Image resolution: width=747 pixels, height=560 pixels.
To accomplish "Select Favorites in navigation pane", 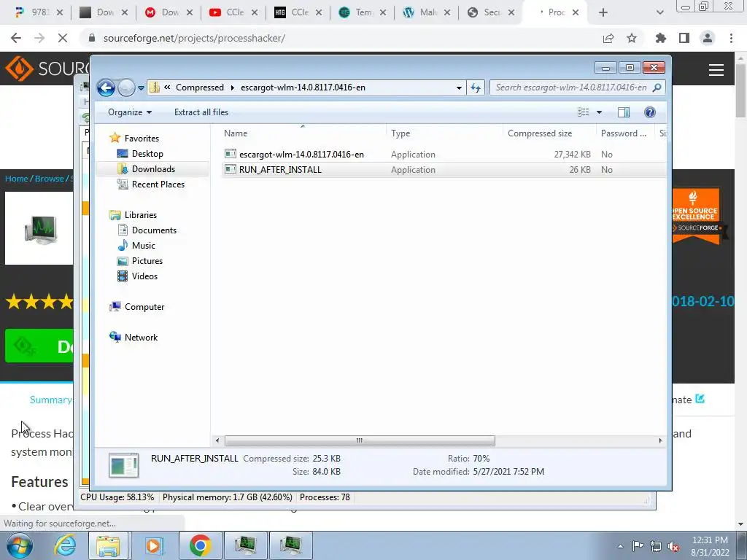I will [142, 138].
